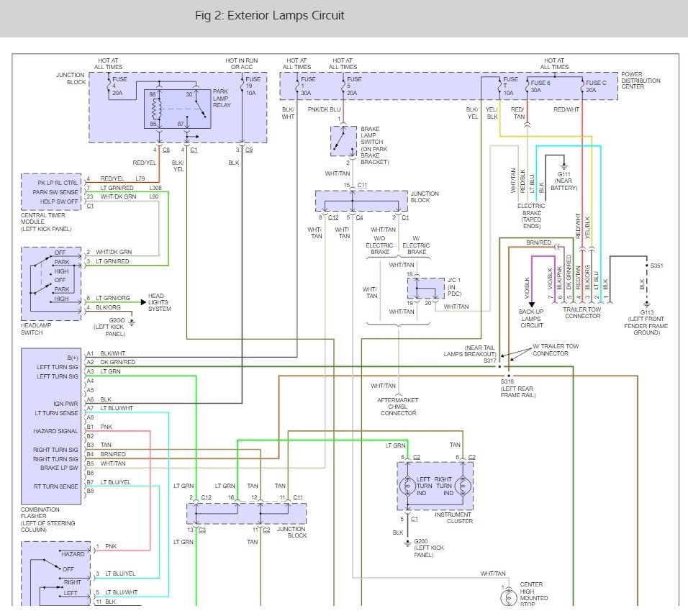The image size is (688, 616).
Task: Click the 'ELECTRIC BRAKE (TAPED ENDS)' label
Action: coord(531,216)
